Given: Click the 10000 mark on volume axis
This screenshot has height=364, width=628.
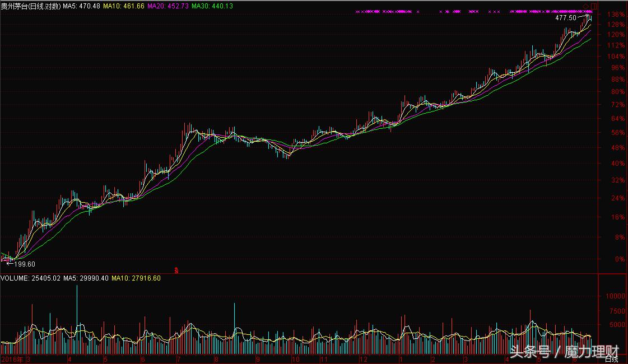Looking at the screenshot, I should [616, 296].
